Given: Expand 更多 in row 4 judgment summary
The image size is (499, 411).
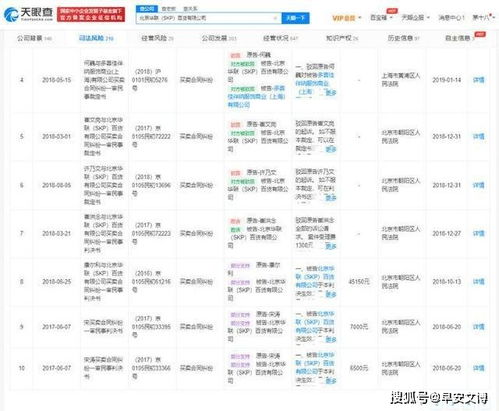Looking at the screenshot, I should click(331, 93).
